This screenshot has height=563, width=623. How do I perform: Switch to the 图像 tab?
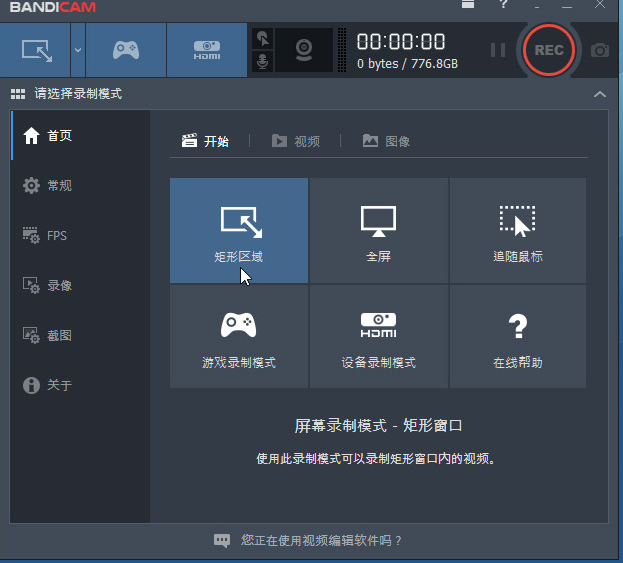(x=386, y=141)
